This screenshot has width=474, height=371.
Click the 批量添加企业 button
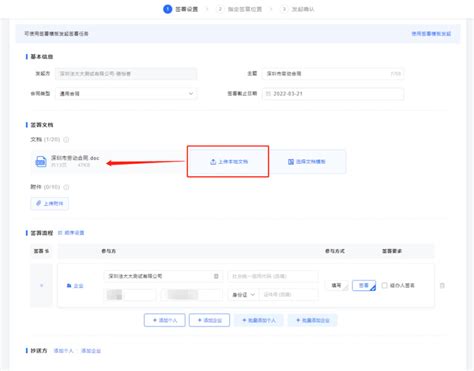313,320
